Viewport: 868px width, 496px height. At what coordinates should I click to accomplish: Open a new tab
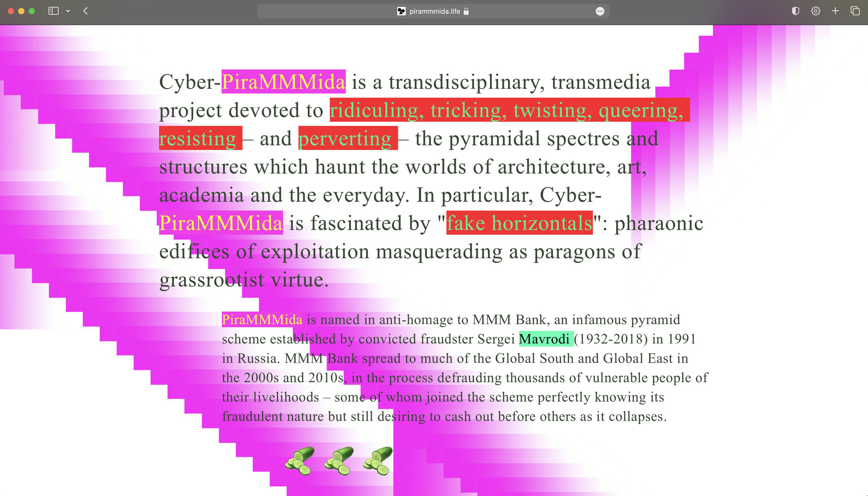click(x=835, y=11)
